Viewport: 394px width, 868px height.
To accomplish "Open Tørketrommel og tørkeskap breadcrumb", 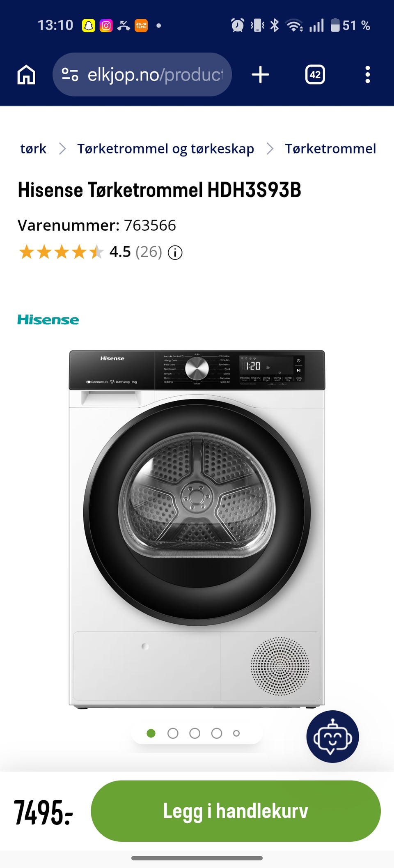I will coord(165,149).
